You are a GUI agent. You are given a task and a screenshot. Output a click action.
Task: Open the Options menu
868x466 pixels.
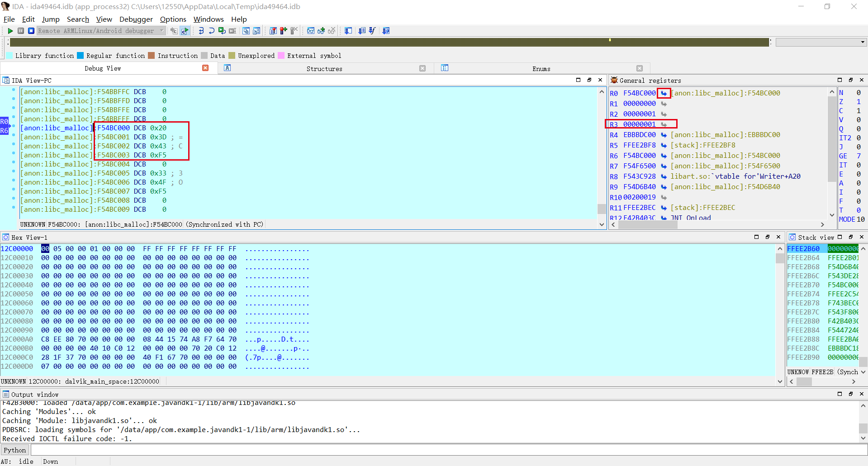click(x=173, y=19)
